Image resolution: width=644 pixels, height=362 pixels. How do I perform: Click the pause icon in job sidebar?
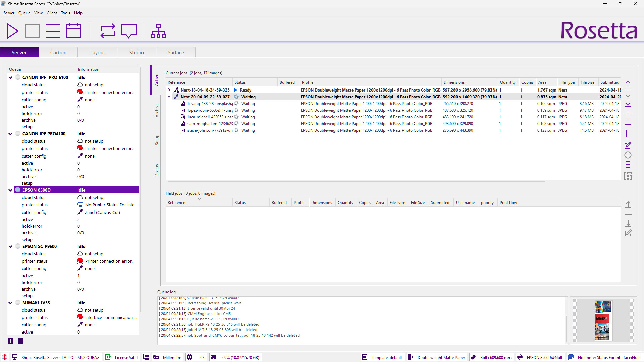(628, 134)
